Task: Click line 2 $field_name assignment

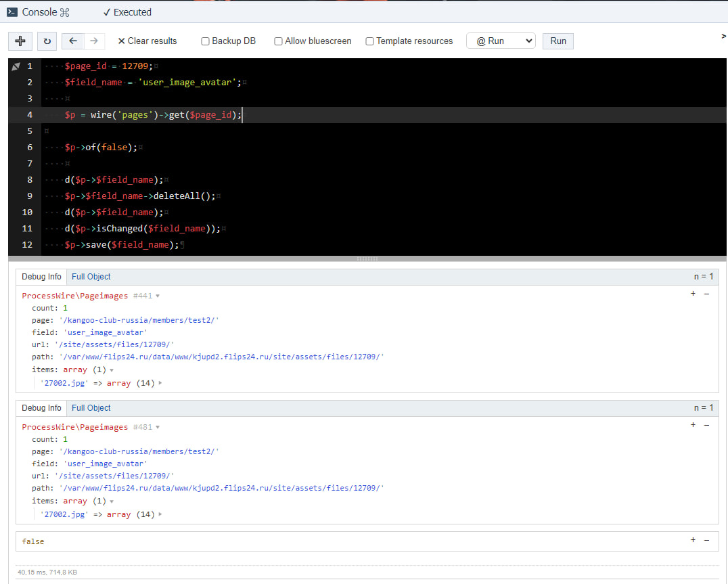Action: tap(153, 82)
